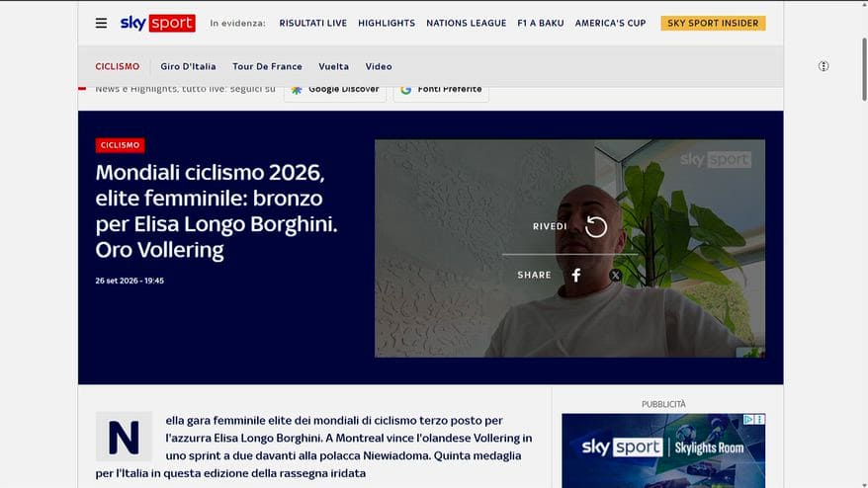This screenshot has height=488, width=868.
Task: Click the article headline about Mondiali ciclismo
Action: point(217,210)
